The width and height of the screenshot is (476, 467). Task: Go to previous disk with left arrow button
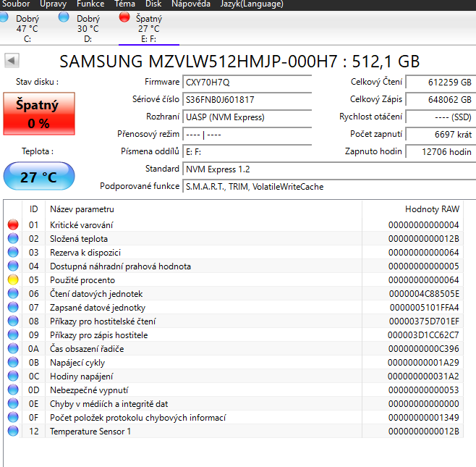coord(12,61)
